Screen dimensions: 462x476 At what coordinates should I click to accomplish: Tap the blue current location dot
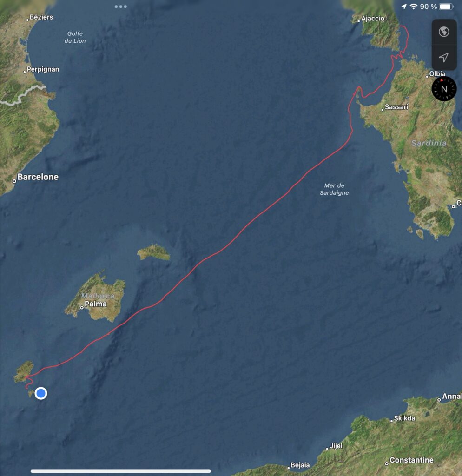click(x=41, y=393)
